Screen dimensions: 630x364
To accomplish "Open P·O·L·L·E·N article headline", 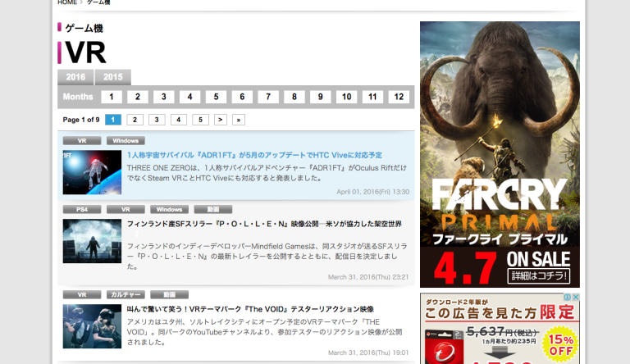I will (264, 224).
